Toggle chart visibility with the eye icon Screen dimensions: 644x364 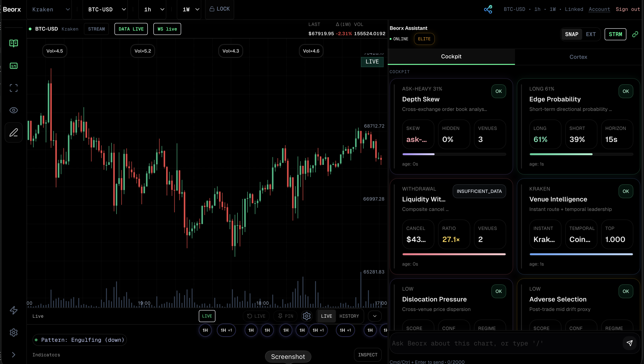tap(13, 110)
